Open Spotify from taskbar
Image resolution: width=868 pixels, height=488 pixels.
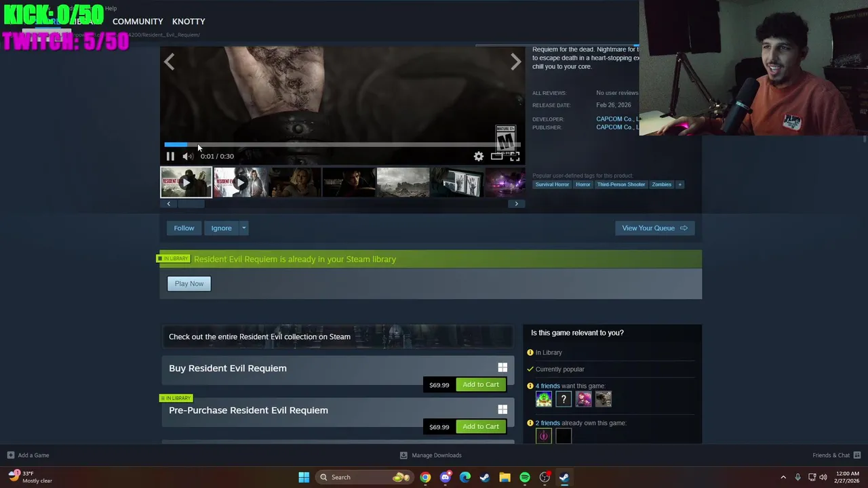(525, 477)
